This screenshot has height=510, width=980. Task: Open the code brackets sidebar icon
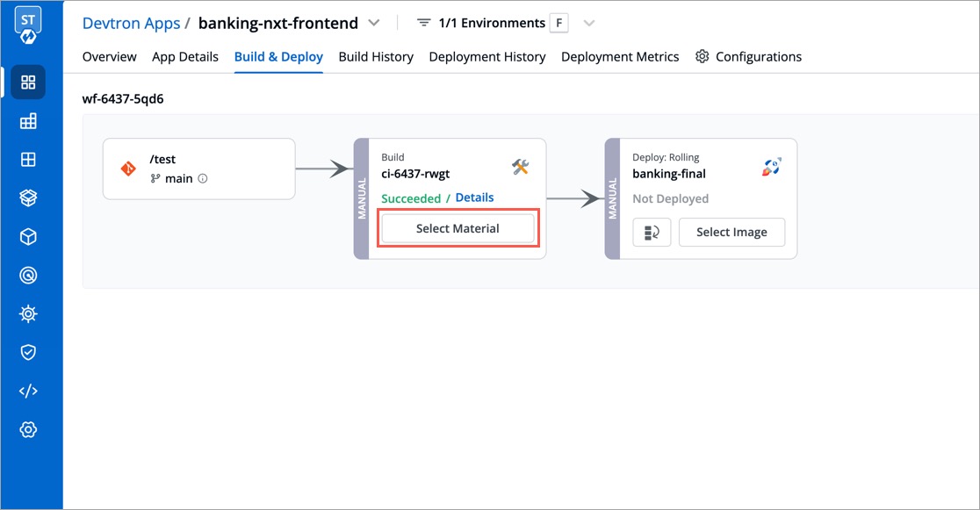click(x=28, y=391)
